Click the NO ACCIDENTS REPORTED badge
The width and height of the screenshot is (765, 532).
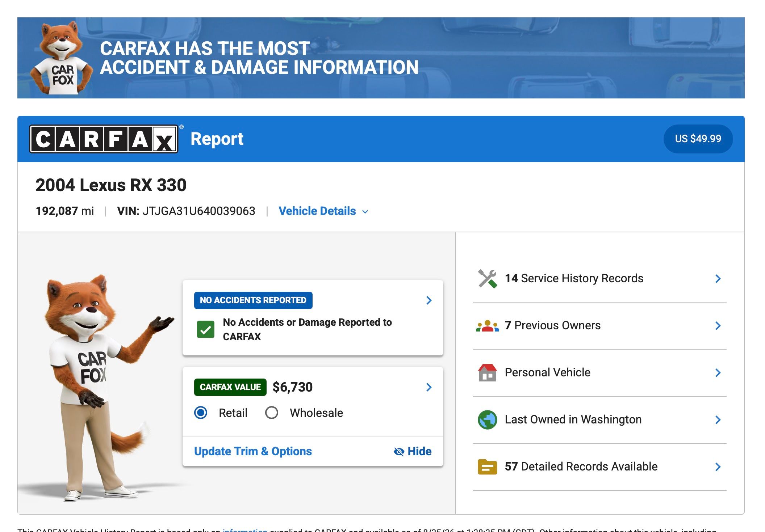point(253,300)
